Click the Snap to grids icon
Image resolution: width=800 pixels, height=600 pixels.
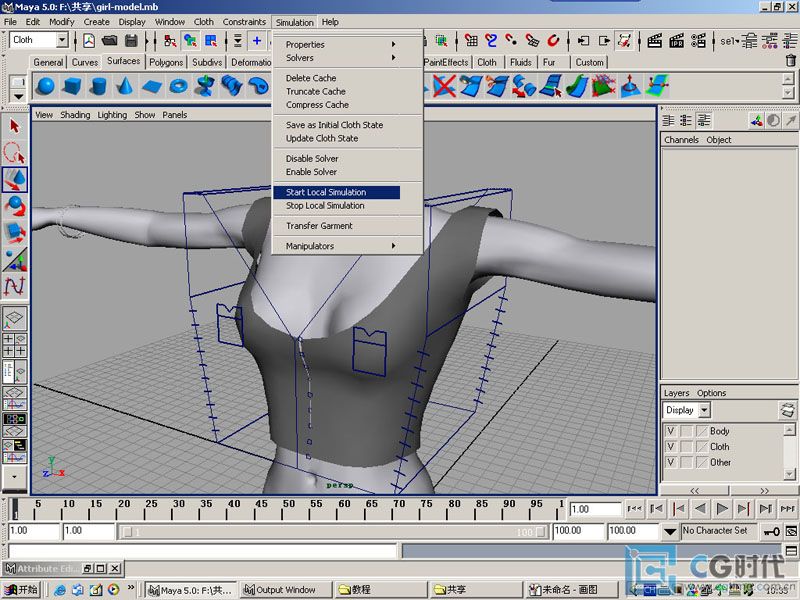point(471,40)
